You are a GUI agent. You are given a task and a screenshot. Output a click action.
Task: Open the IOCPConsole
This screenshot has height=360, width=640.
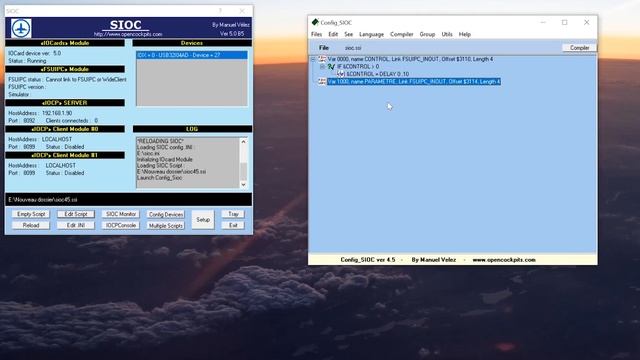[121, 225]
